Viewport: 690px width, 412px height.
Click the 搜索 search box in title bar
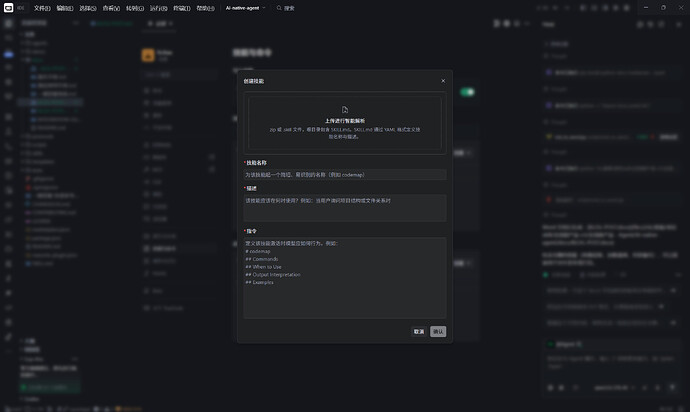click(286, 8)
